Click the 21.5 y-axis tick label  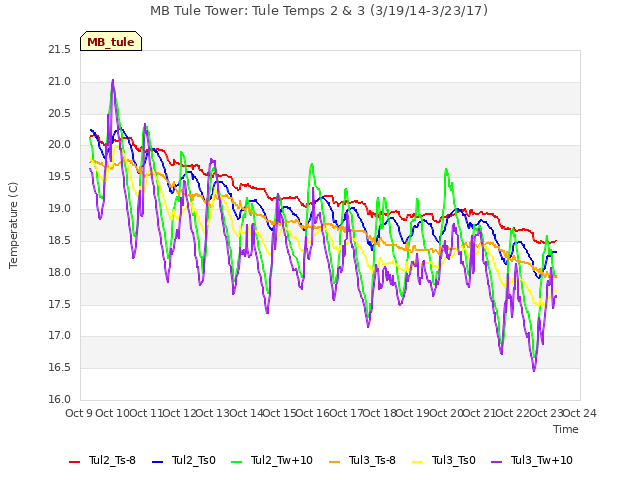[x=60, y=50]
